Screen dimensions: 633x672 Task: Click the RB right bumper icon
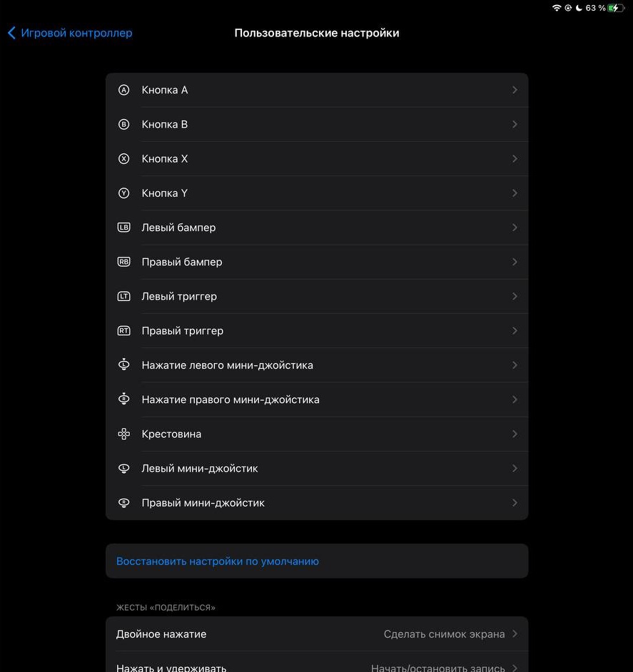coord(123,262)
